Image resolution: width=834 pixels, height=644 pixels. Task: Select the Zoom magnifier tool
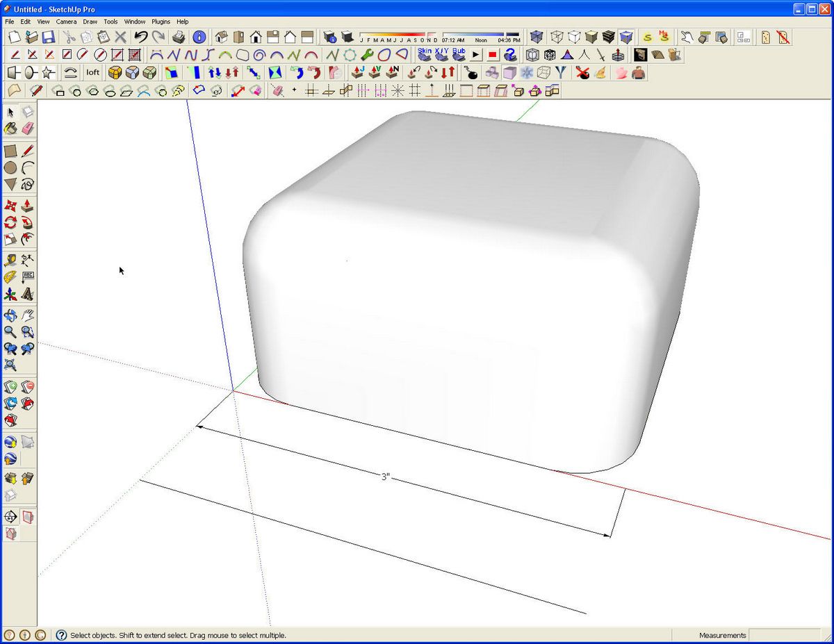tap(10, 333)
